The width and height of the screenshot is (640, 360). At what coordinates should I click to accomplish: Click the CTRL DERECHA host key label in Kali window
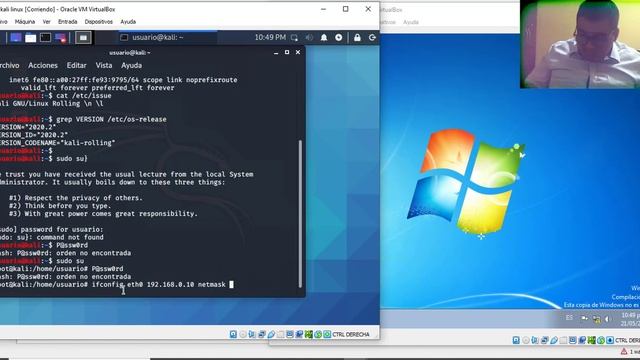point(351,334)
